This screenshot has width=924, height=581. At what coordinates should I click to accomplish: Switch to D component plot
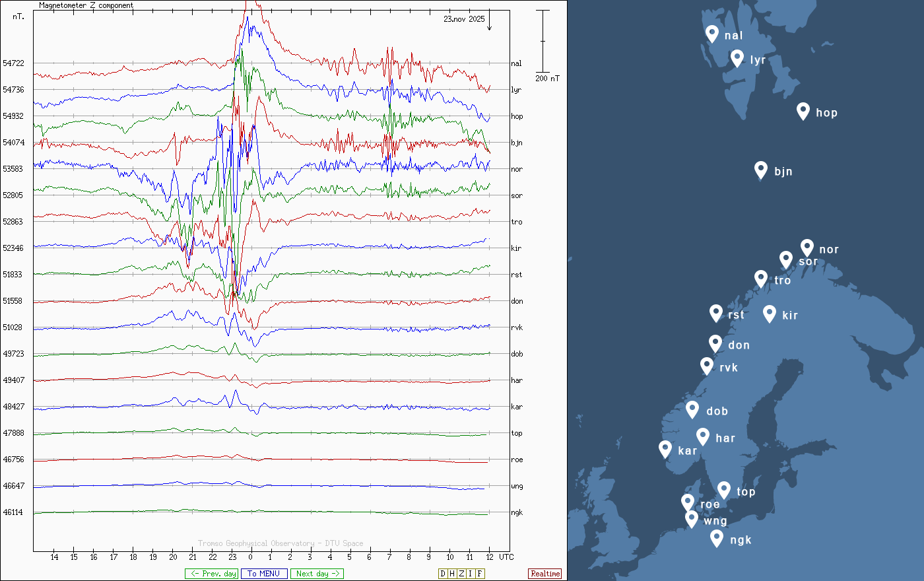[443, 574]
